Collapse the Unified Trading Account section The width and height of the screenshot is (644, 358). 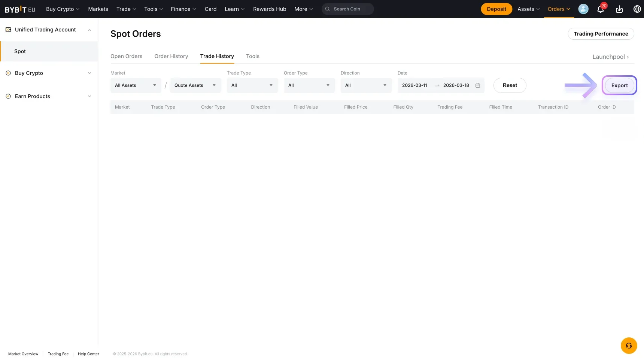[89, 30]
